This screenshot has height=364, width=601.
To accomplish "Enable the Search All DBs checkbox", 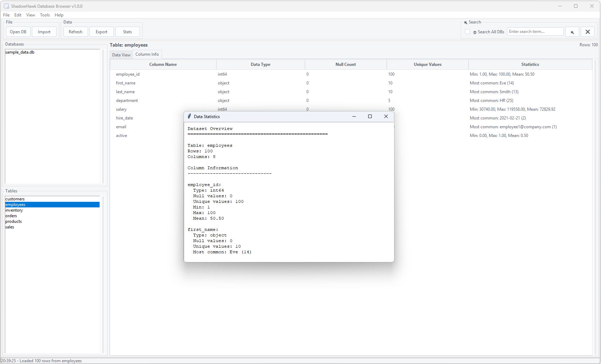I will click(x=467, y=32).
